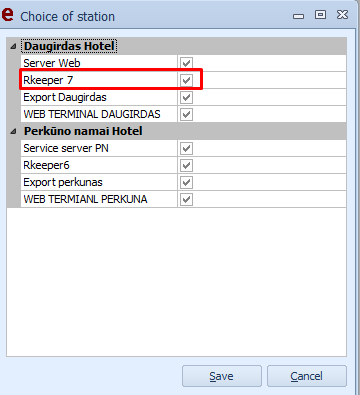The width and height of the screenshot is (360, 395).
Task: Close the Choice of station dialog
Action: 342,15
